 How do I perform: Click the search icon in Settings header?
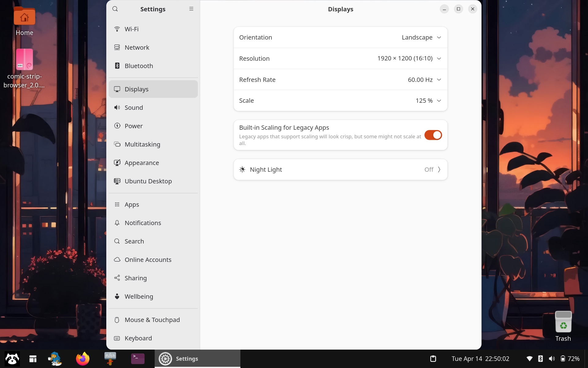click(115, 9)
